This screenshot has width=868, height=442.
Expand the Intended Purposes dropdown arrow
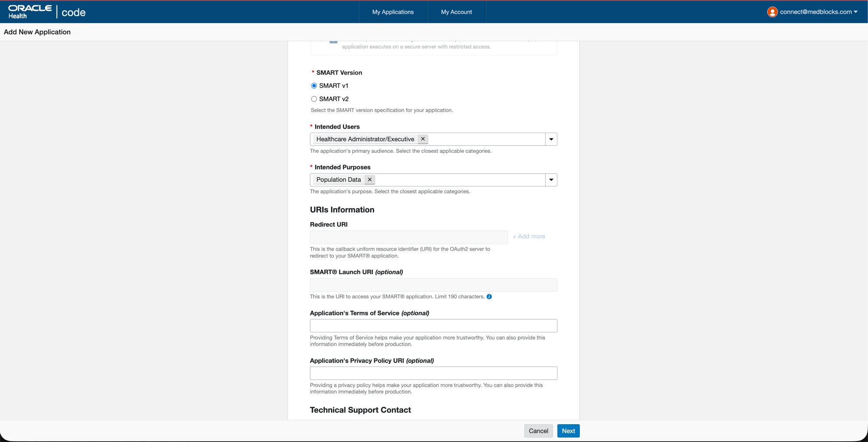click(551, 180)
